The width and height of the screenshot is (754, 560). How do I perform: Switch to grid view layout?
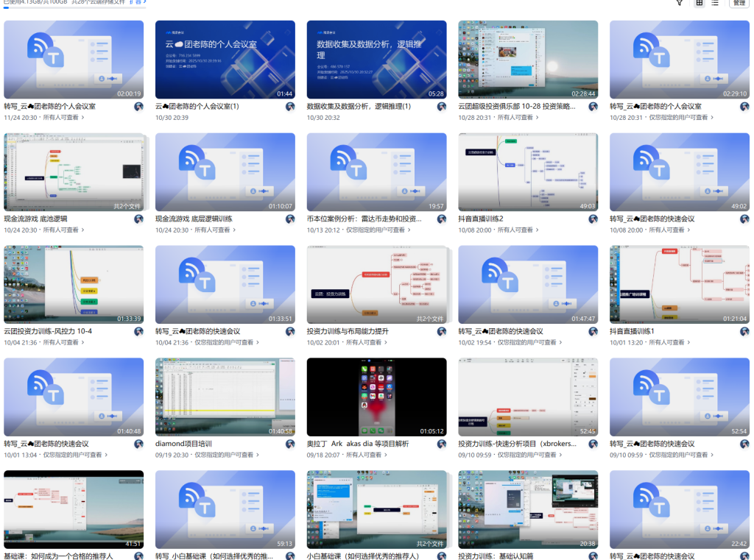pyautogui.click(x=700, y=3)
